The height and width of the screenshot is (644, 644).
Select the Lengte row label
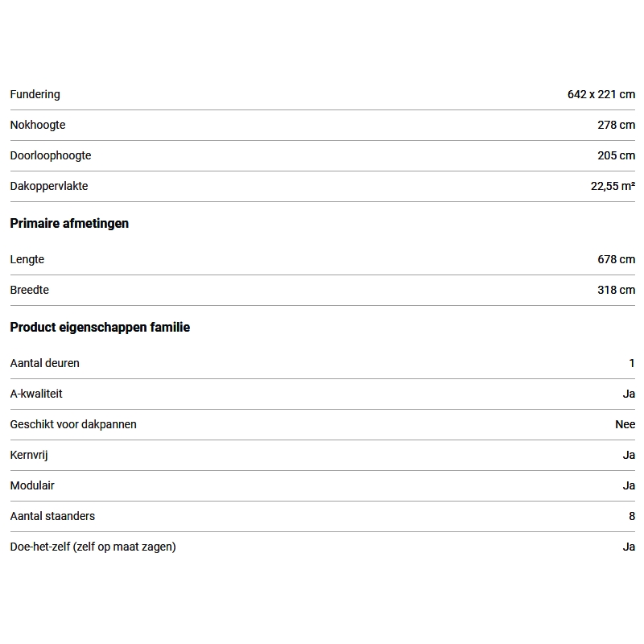pyautogui.click(x=27, y=259)
